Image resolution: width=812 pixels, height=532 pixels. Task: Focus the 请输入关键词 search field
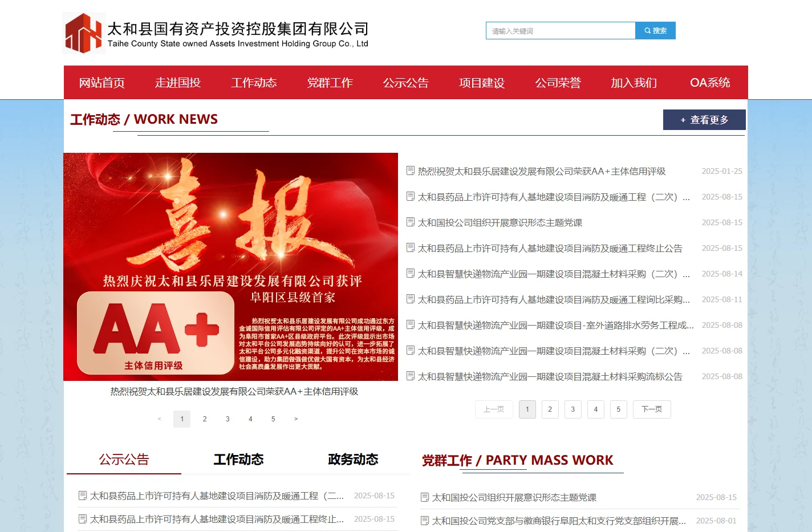pyautogui.click(x=561, y=31)
